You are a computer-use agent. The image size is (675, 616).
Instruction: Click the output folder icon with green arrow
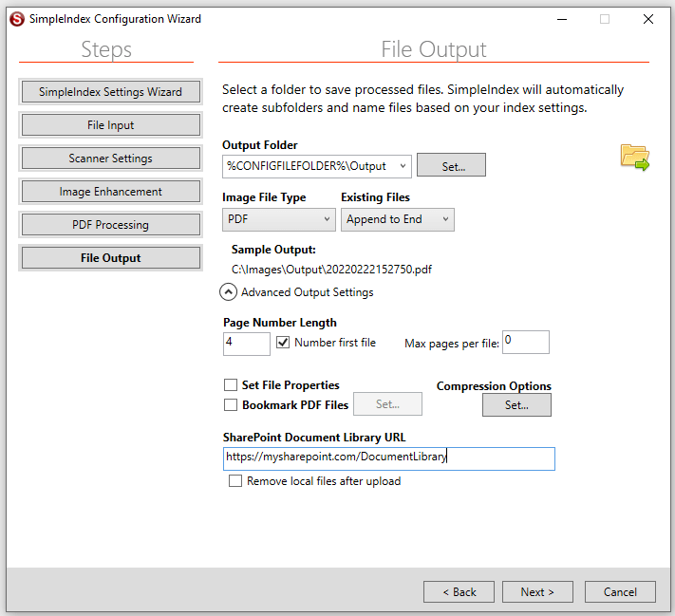(635, 158)
